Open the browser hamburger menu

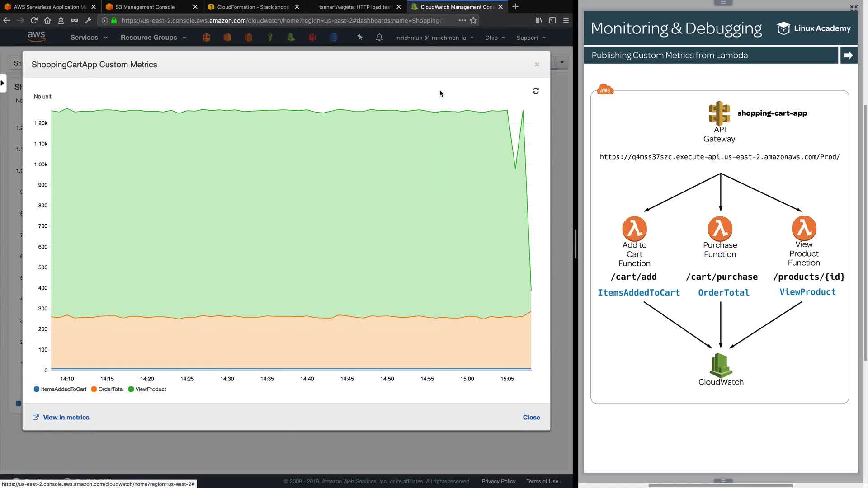[x=566, y=20]
